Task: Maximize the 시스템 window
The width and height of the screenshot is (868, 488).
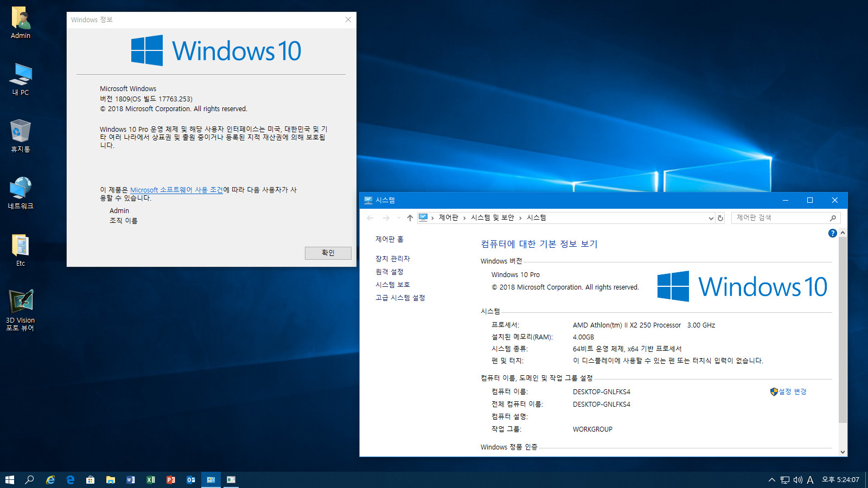Action: point(810,200)
